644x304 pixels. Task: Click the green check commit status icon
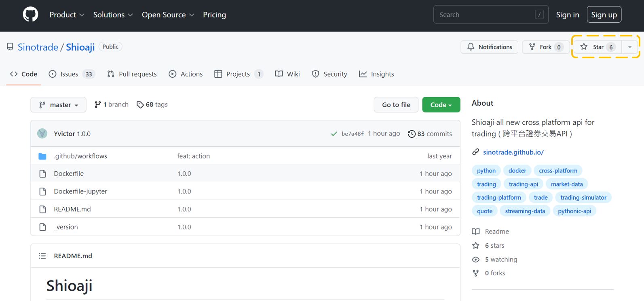334,134
